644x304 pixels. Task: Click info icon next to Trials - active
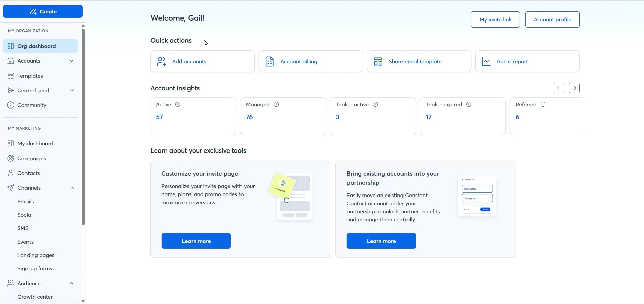coord(375,104)
